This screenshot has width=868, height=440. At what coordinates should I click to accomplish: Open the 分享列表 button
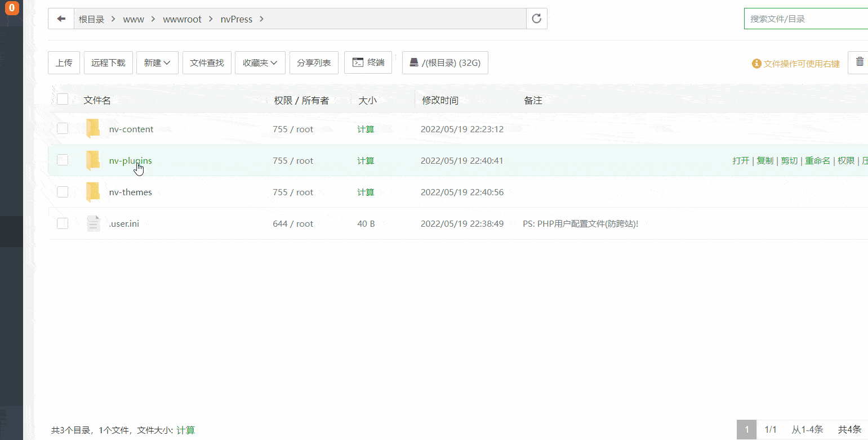(314, 62)
